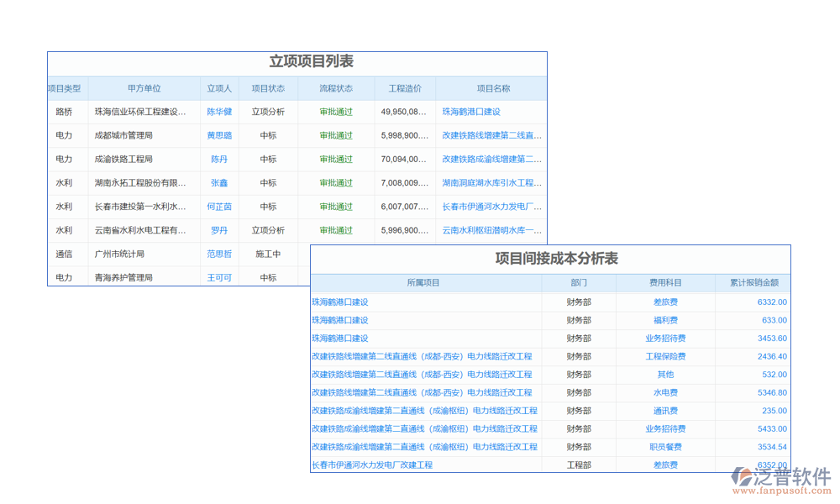The width and height of the screenshot is (840, 504).
Task: Click the 所属项目 column header
Action: (423, 283)
